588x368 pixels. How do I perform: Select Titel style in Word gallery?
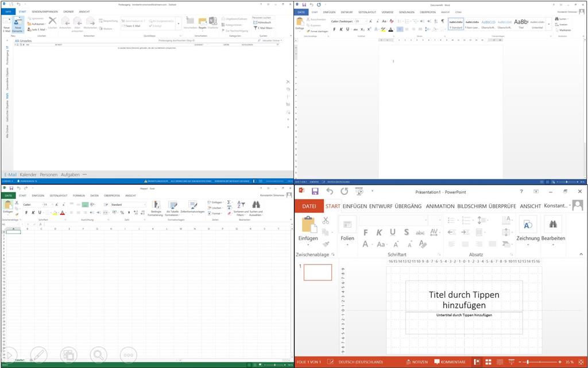[521, 24]
